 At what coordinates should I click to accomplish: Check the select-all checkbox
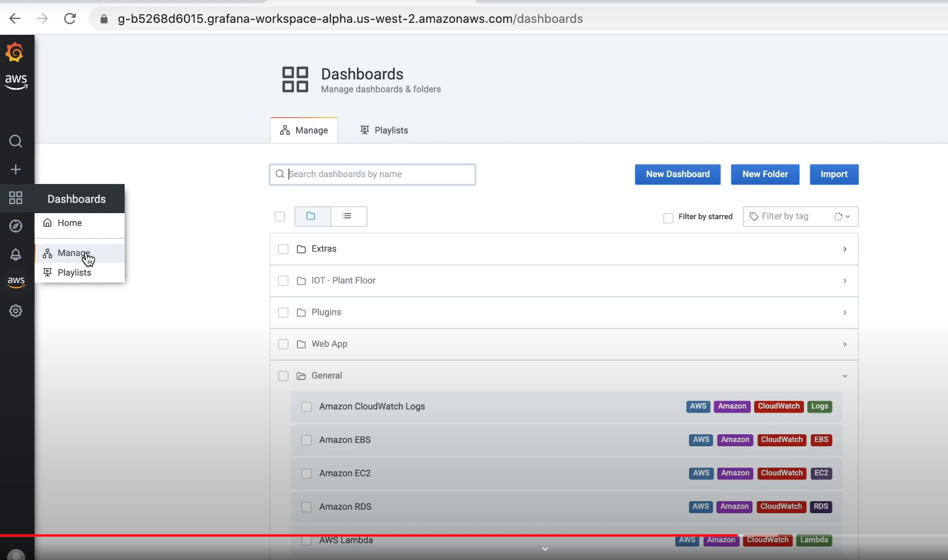pyautogui.click(x=280, y=217)
